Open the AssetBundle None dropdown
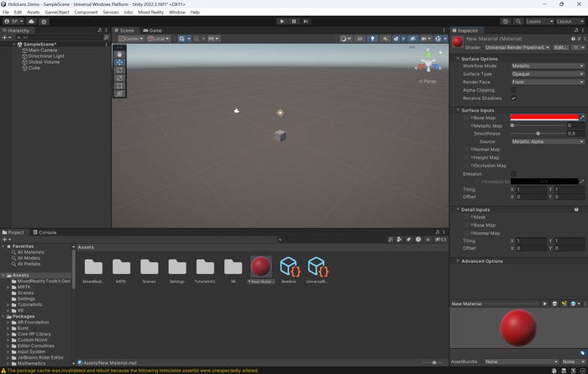Viewport: 588px width, 374px height. (x=521, y=361)
